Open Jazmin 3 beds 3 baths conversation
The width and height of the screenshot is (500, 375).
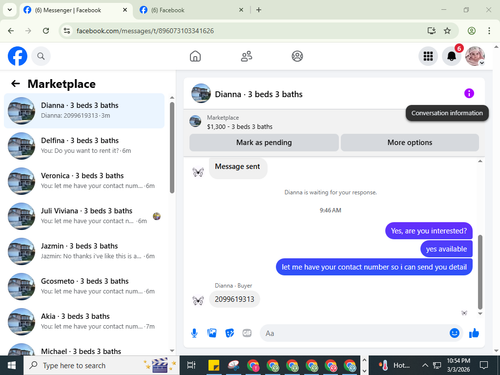(x=84, y=251)
